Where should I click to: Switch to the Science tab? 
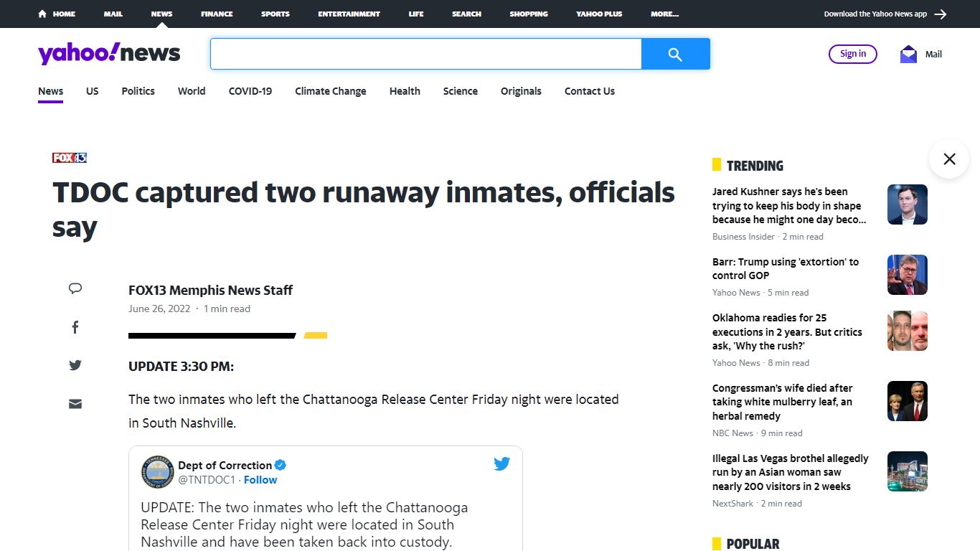[x=461, y=91]
